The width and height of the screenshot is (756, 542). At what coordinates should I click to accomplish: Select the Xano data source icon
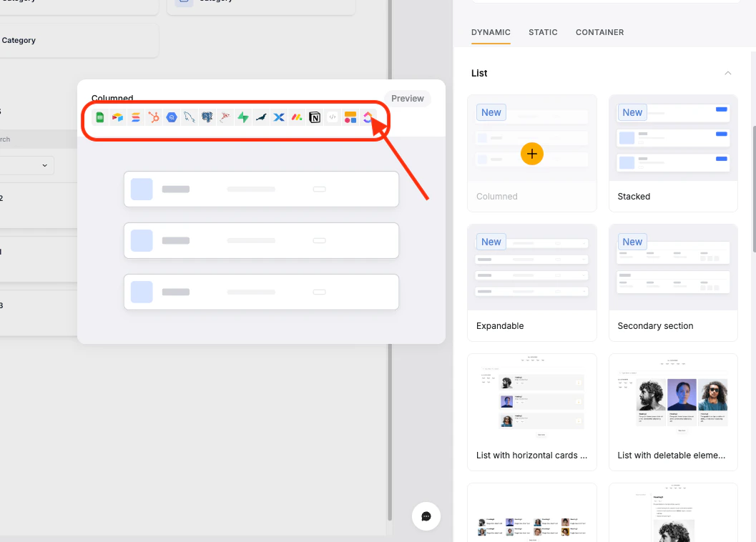click(279, 117)
